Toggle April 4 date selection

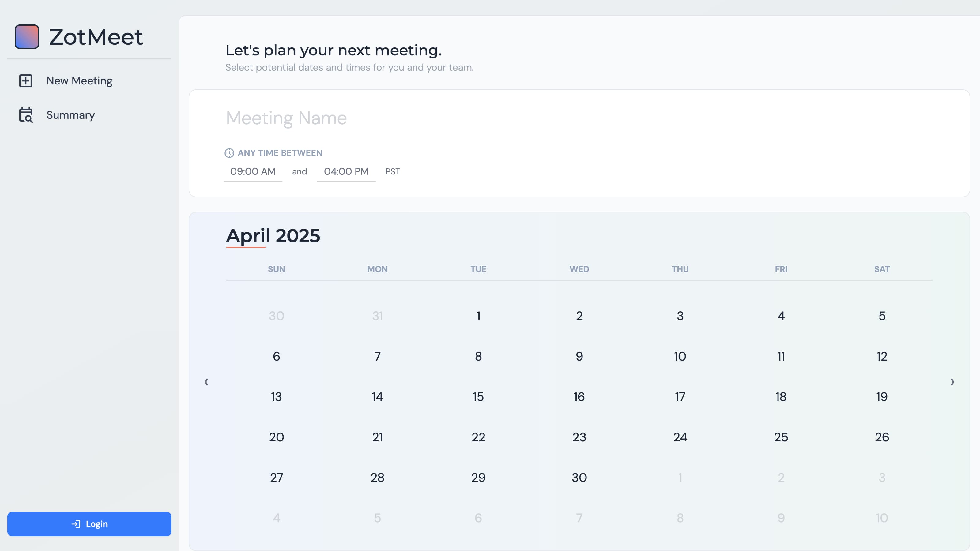pos(781,316)
